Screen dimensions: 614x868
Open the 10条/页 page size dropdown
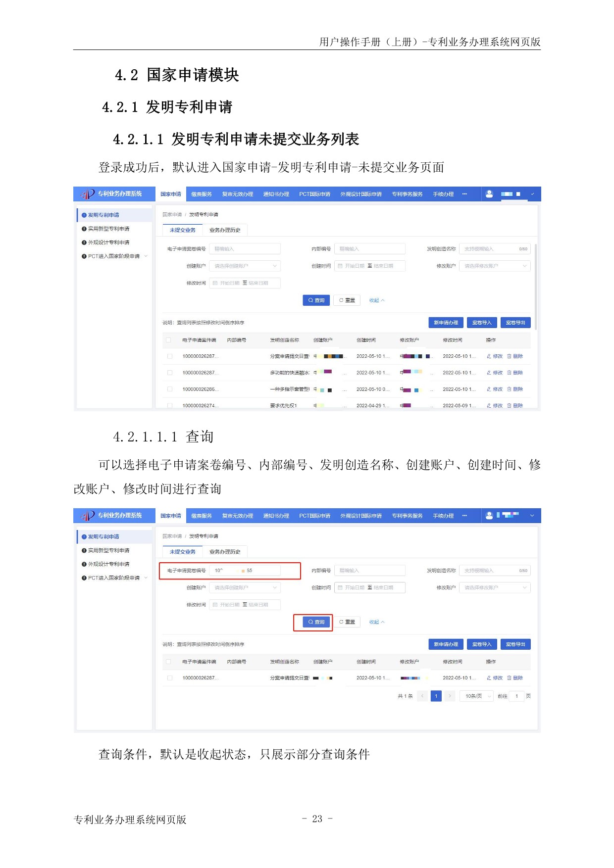(478, 696)
